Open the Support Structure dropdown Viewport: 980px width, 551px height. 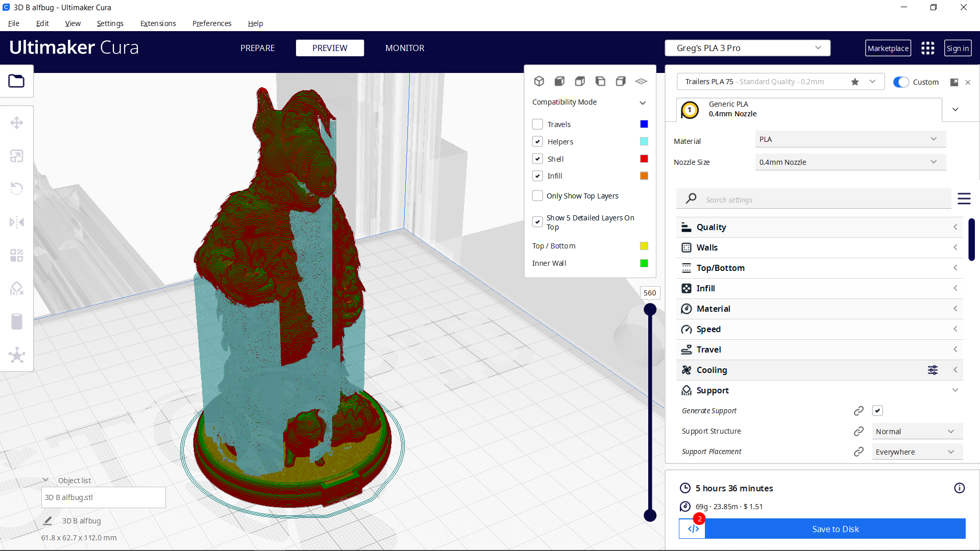pos(916,431)
